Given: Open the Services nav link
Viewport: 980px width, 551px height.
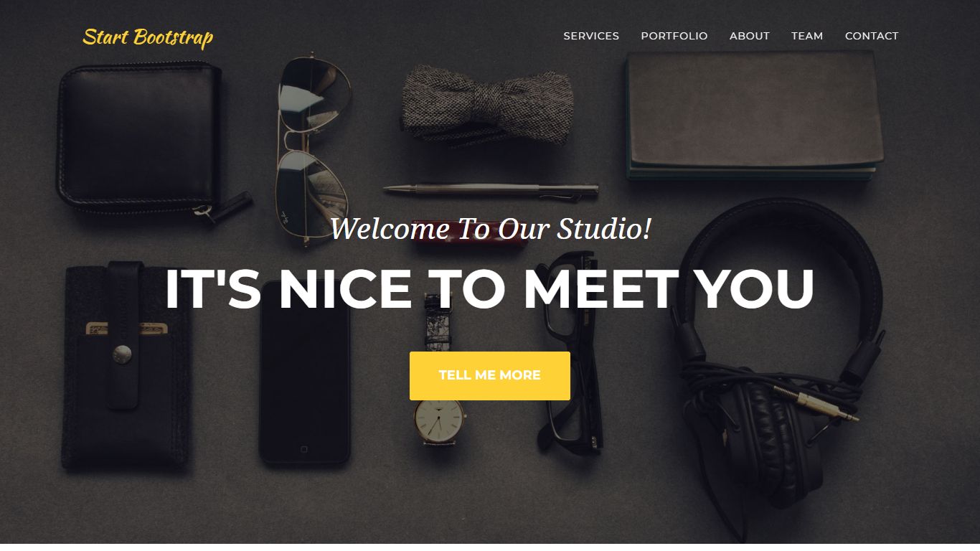Looking at the screenshot, I should coord(591,36).
